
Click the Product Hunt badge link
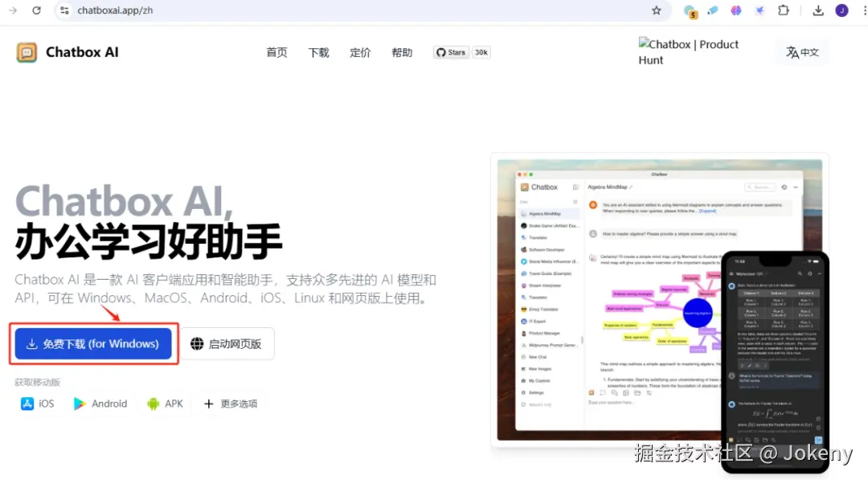[689, 51]
